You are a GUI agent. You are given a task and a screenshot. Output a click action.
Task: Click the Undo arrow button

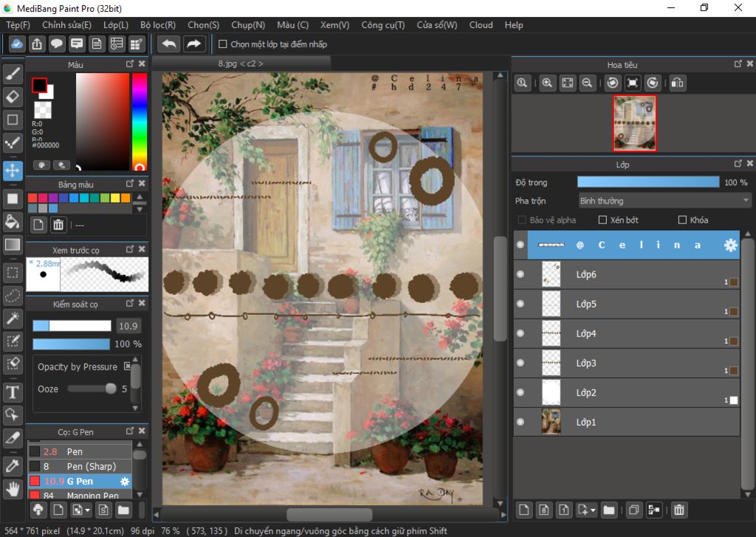(x=169, y=44)
